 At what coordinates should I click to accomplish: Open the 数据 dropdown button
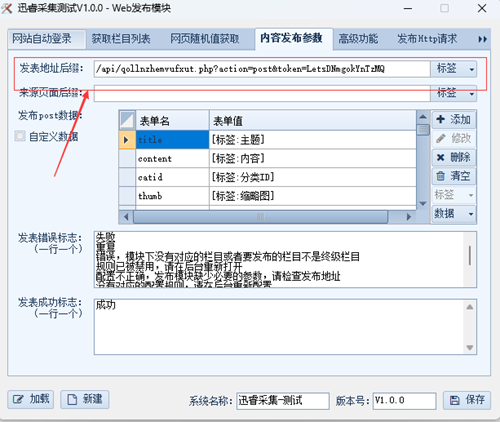(454, 213)
